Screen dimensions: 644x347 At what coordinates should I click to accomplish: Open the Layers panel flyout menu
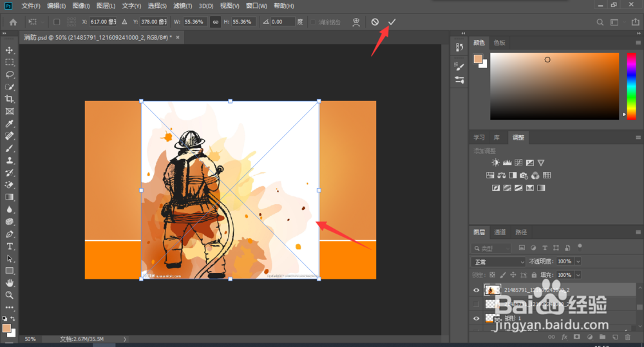click(x=638, y=232)
